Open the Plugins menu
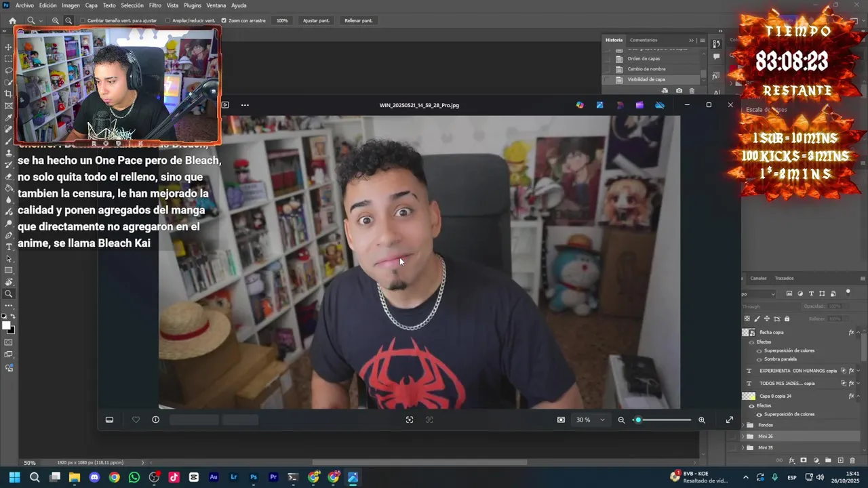 click(193, 5)
